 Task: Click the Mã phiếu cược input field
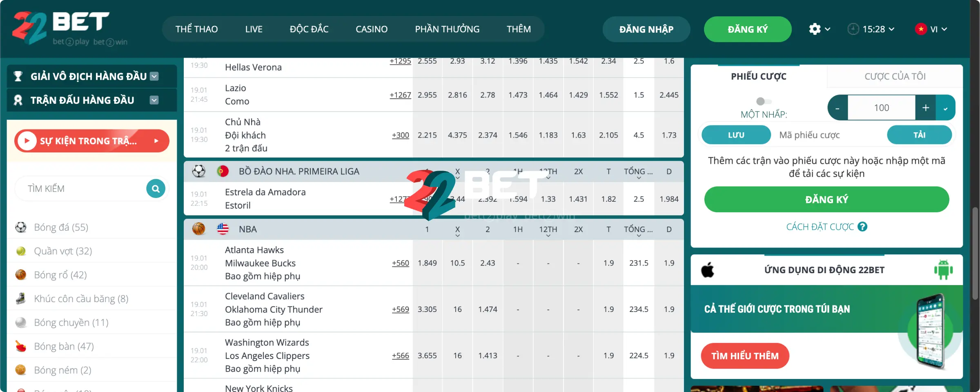(x=810, y=135)
